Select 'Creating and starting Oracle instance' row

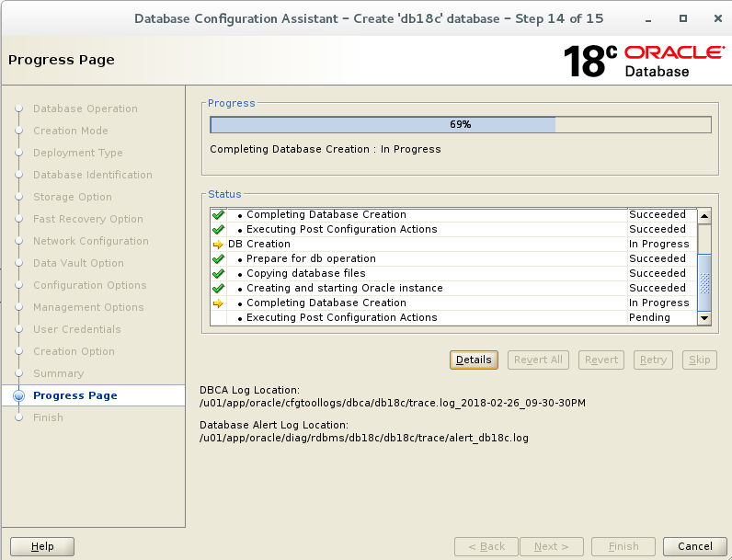click(453, 288)
